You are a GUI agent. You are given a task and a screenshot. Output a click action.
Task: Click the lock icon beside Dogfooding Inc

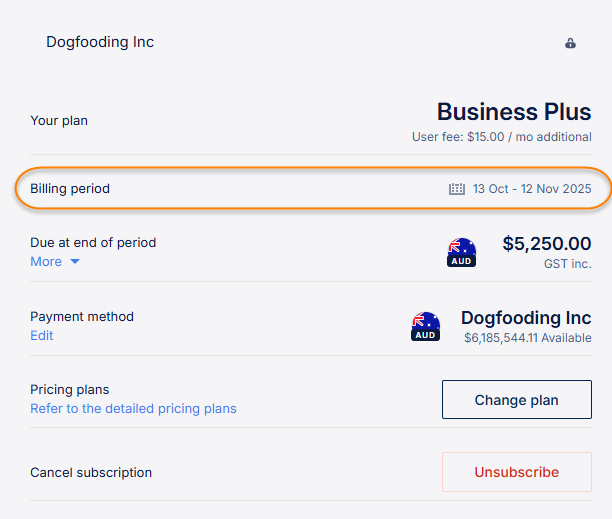(x=570, y=43)
